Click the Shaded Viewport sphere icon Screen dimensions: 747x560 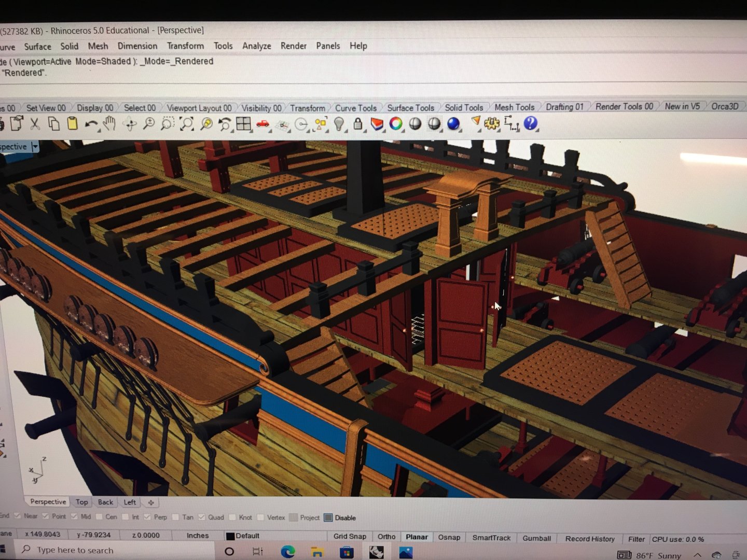(x=415, y=123)
